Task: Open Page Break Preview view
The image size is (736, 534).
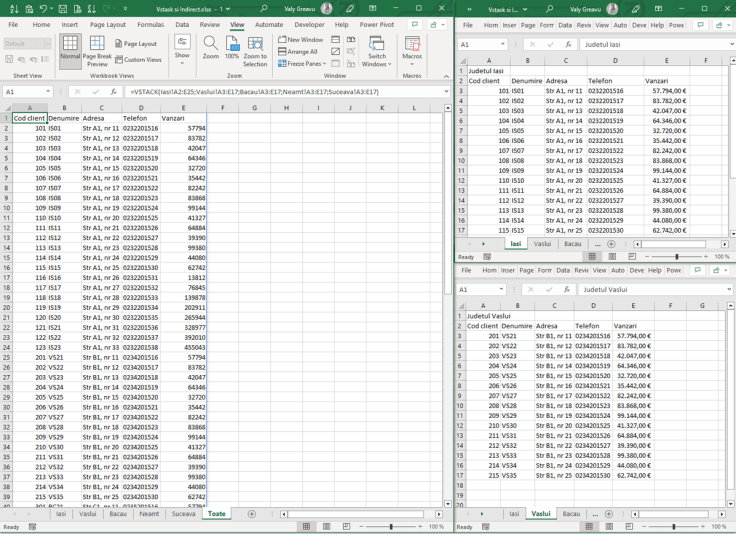Action: coord(97,48)
